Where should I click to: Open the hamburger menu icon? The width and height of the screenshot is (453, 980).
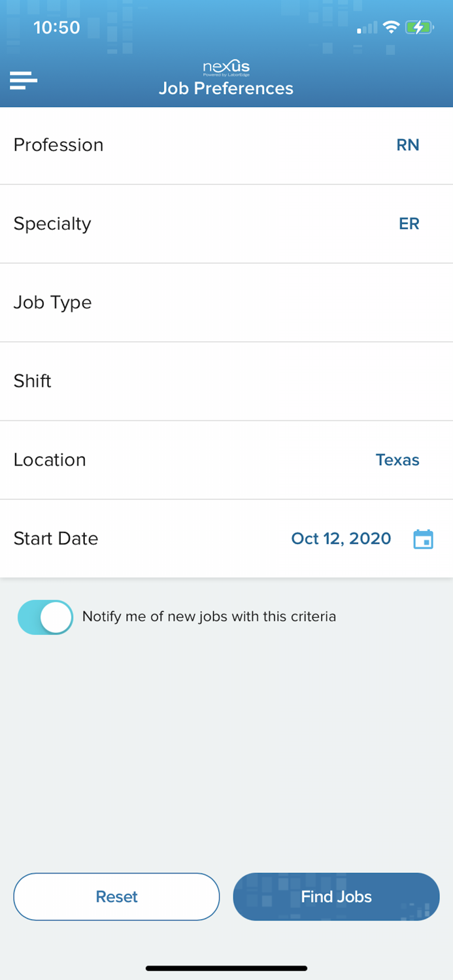pyautogui.click(x=24, y=80)
